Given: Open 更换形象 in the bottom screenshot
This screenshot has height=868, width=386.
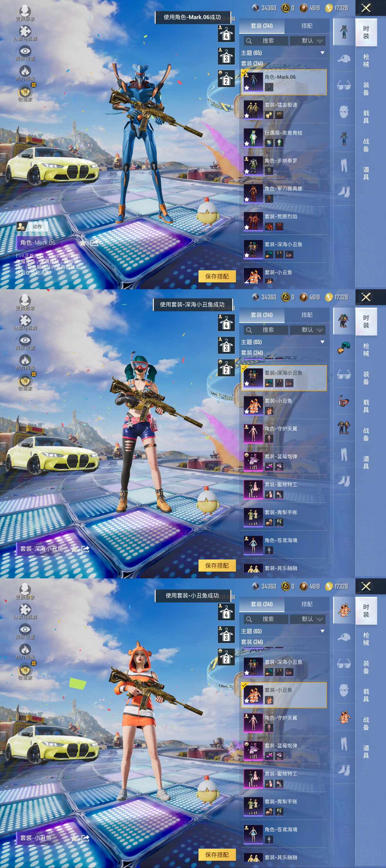Looking at the screenshot, I should coord(25,592).
